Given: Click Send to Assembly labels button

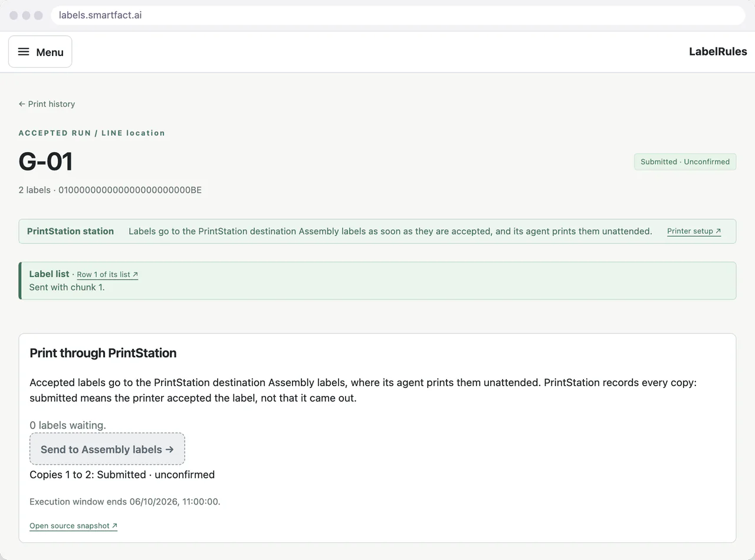Looking at the screenshot, I should pos(107,449).
